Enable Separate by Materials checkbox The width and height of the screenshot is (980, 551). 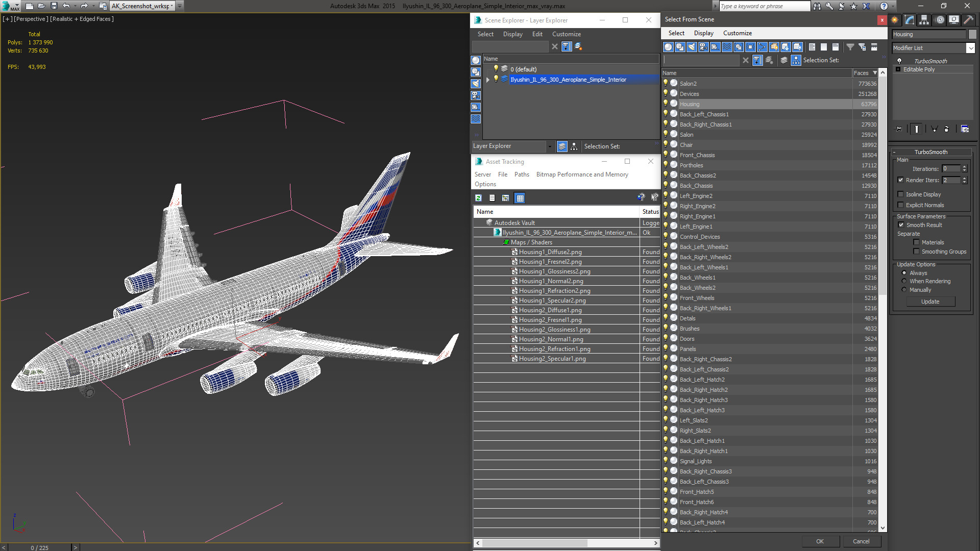pyautogui.click(x=916, y=242)
